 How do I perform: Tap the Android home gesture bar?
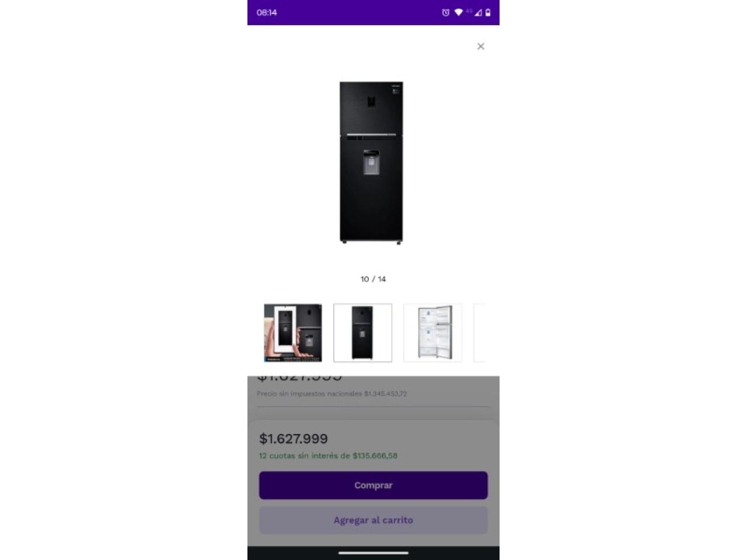pos(373,552)
